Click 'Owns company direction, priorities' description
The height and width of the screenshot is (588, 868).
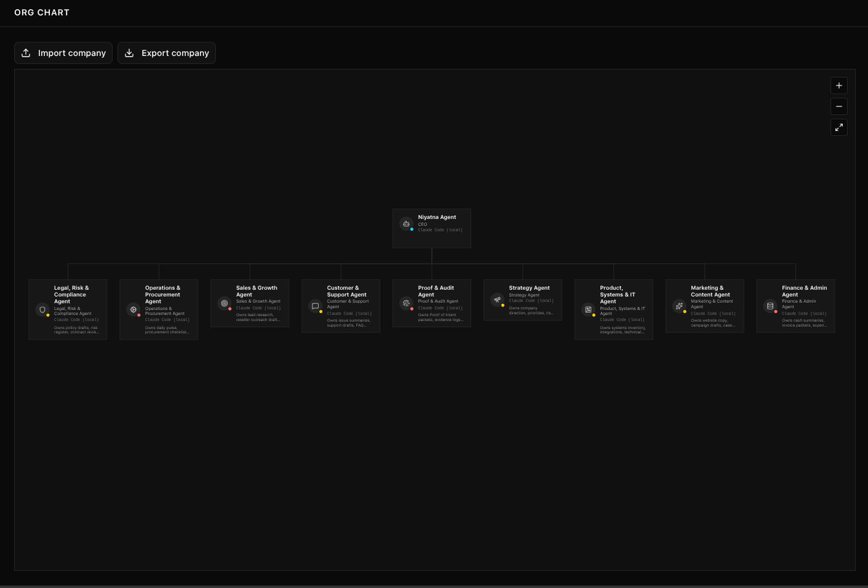[x=531, y=311]
